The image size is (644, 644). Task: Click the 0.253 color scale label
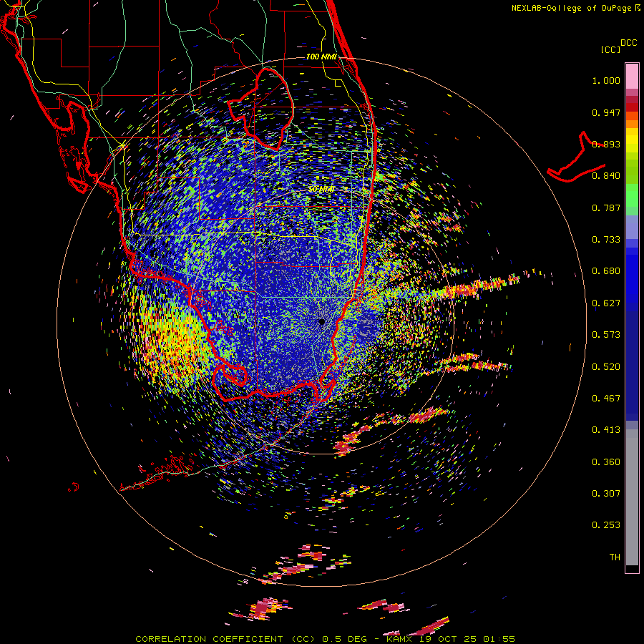click(606, 525)
